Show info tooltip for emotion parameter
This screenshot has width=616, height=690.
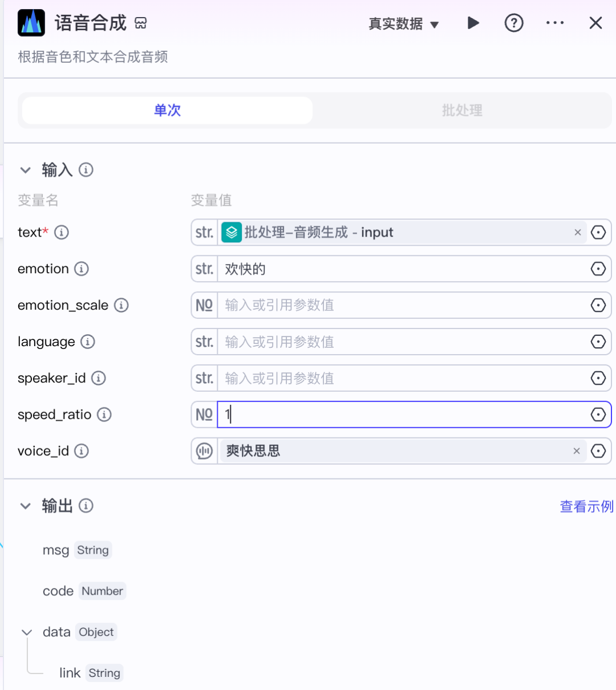point(82,269)
